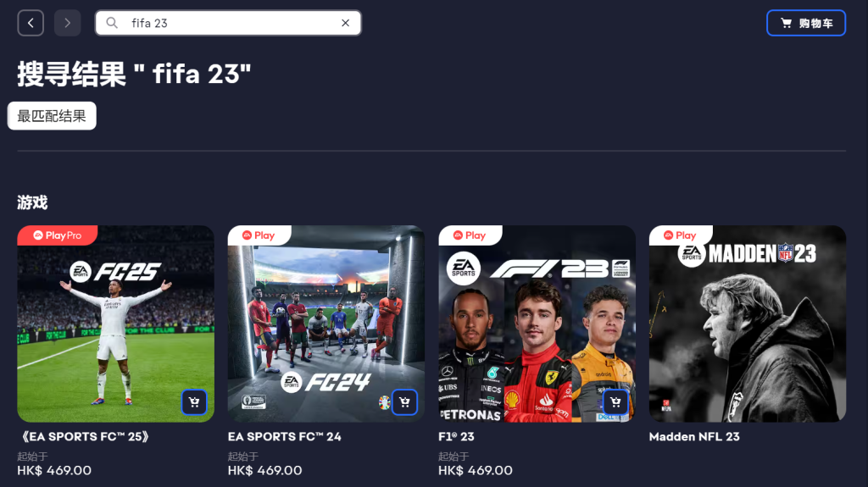Add EA SPORTS FC 25 to cart
The height and width of the screenshot is (487, 868).
click(194, 402)
